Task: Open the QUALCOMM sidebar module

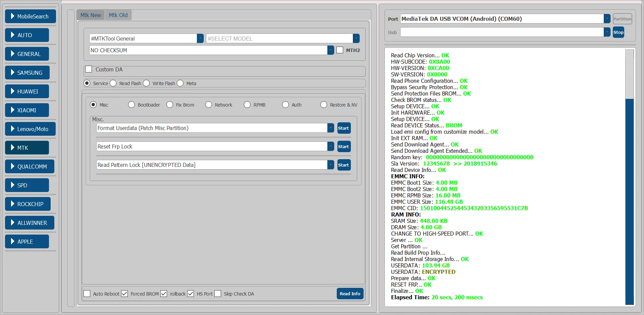Action: [30, 167]
